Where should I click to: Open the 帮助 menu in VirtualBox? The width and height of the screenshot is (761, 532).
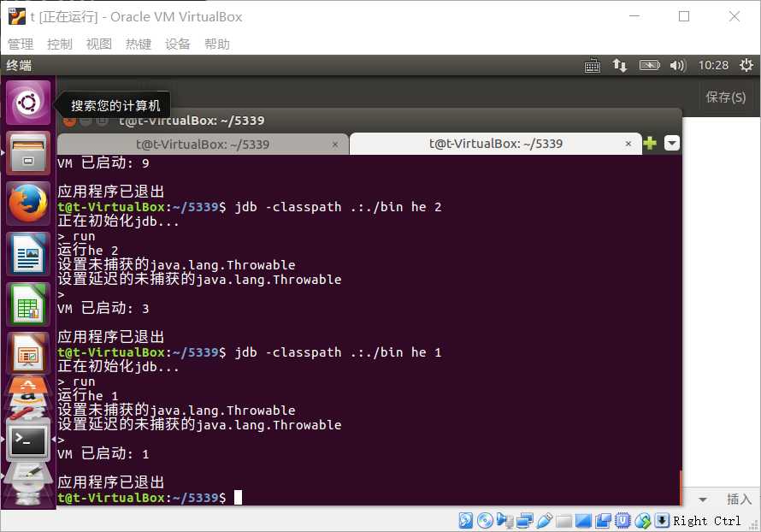point(217,44)
